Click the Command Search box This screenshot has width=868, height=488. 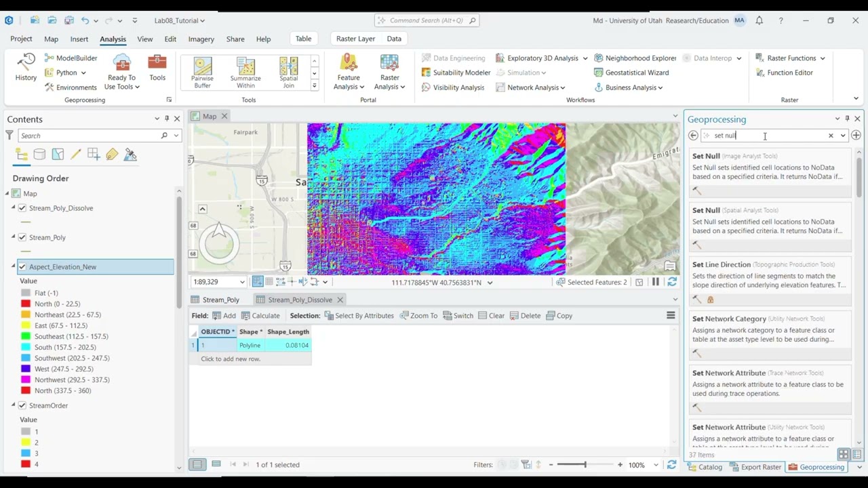426,20
